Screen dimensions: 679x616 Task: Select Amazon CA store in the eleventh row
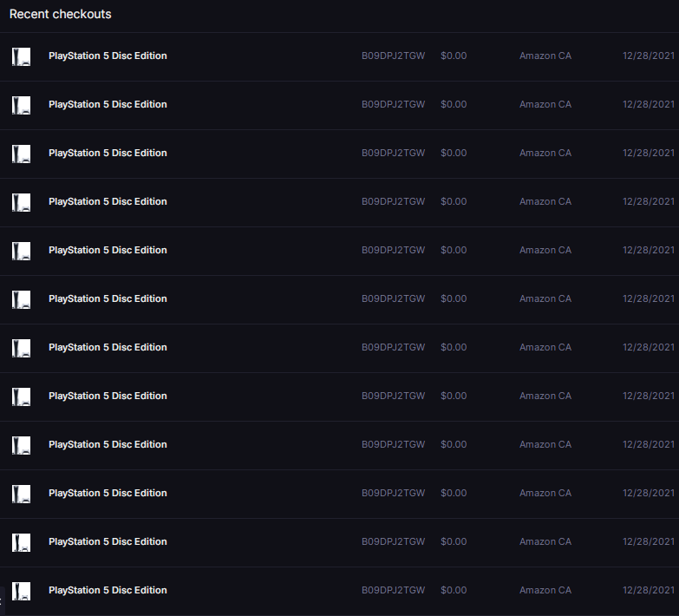545,541
